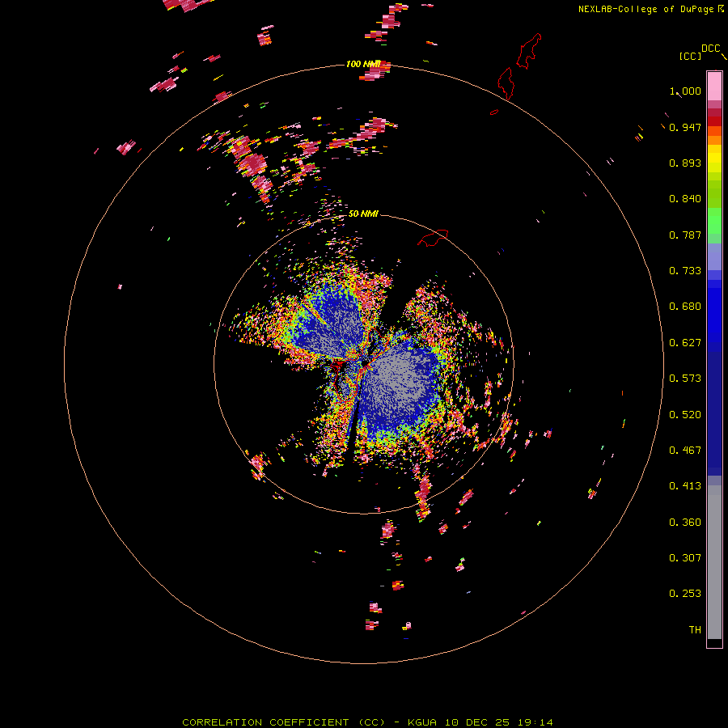This screenshot has width=728, height=728.
Task: Click the [CC] units label
Action: (690, 56)
